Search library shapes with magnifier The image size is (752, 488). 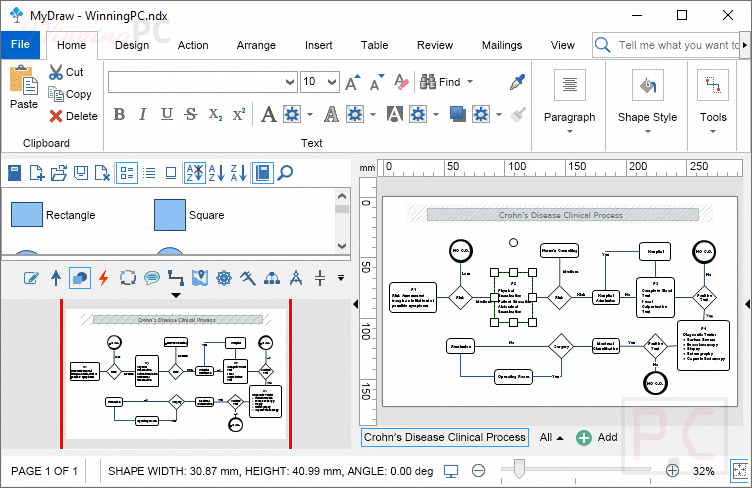[285, 173]
